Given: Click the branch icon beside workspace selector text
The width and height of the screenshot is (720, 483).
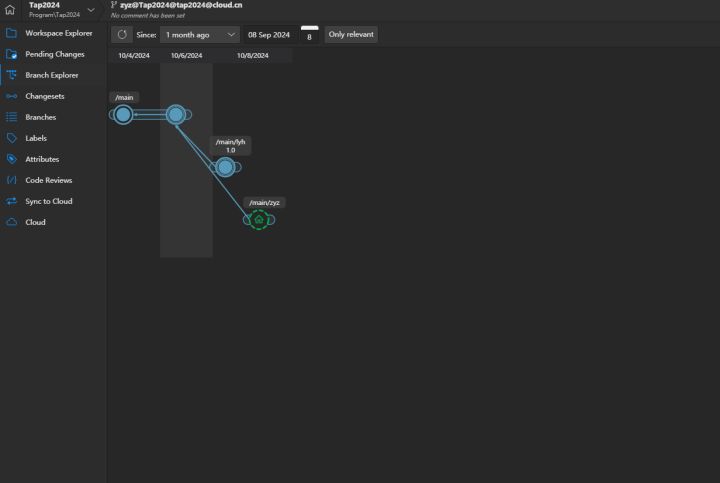Looking at the screenshot, I should point(113,5).
